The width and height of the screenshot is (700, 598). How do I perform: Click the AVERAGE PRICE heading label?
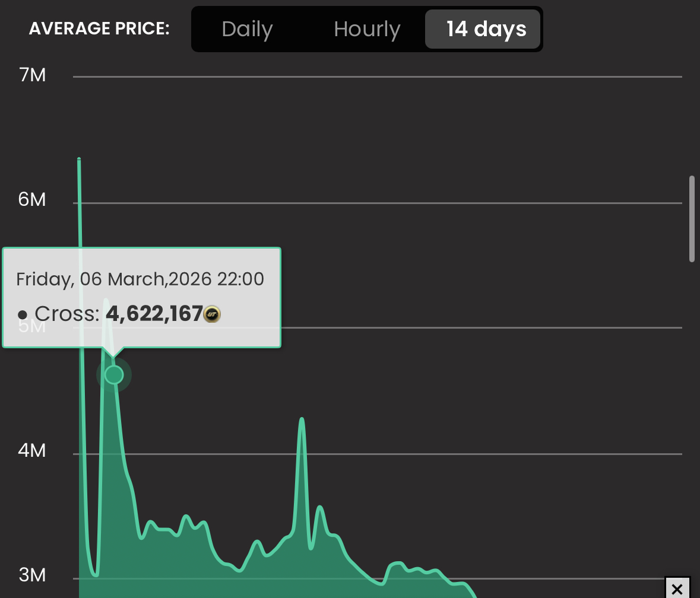point(99,28)
